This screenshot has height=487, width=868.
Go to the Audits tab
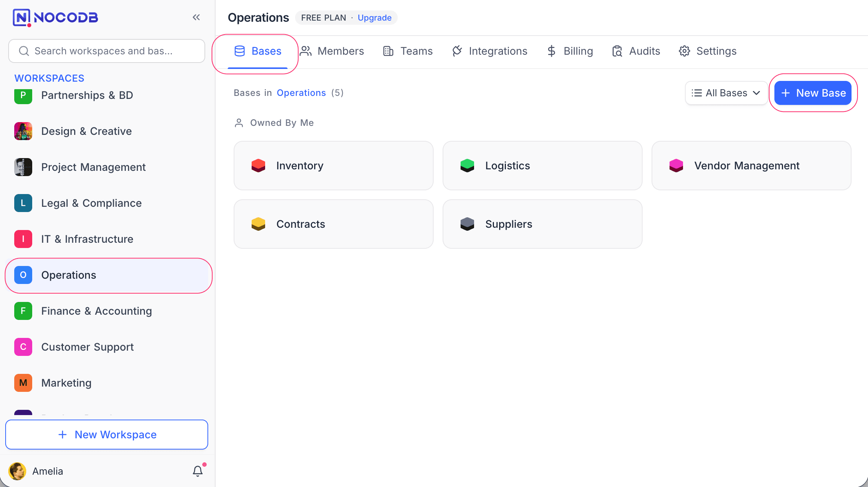point(636,51)
